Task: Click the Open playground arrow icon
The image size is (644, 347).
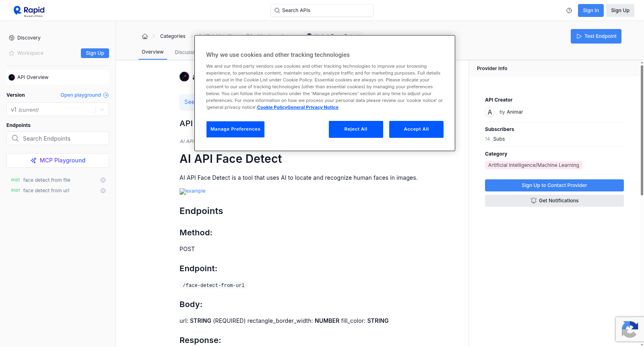Action: coord(106,95)
